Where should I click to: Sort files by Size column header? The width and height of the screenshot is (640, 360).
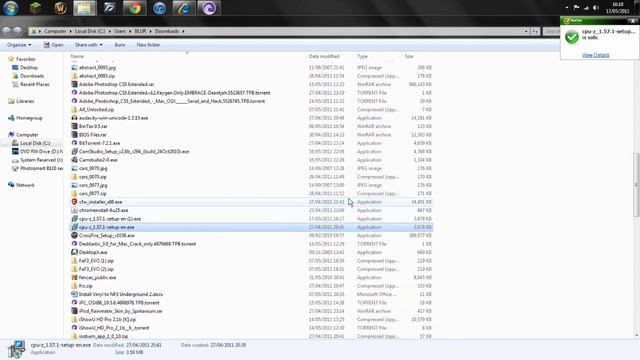pos(409,56)
